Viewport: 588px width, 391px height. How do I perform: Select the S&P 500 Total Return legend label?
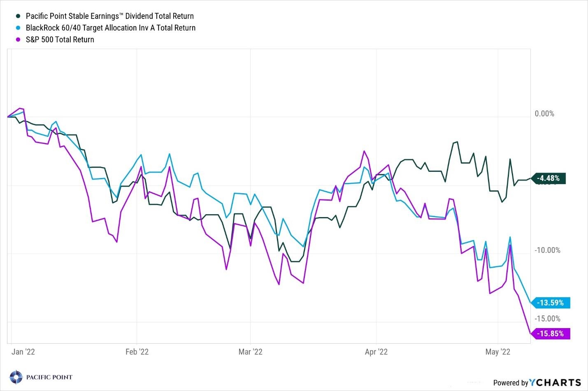[60, 40]
